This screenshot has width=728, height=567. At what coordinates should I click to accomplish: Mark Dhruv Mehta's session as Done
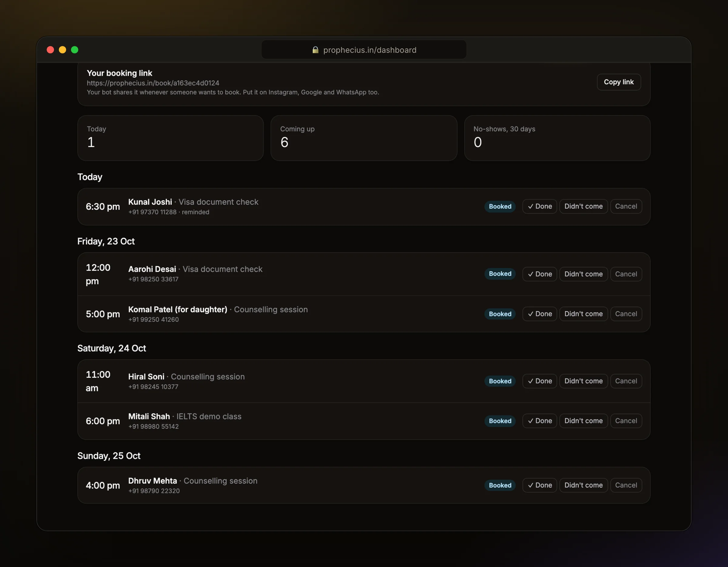click(540, 485)
